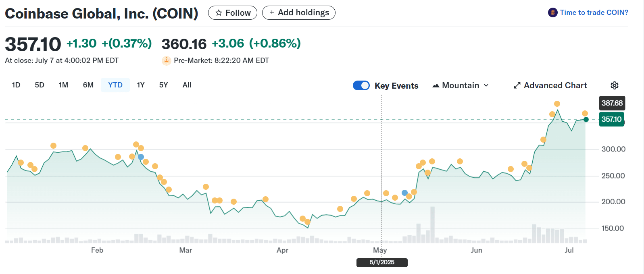Image resolution: width=644 pixels, height=274 pixels.
Task: Select the 5D range tab
Action: (x=40, y=85)
